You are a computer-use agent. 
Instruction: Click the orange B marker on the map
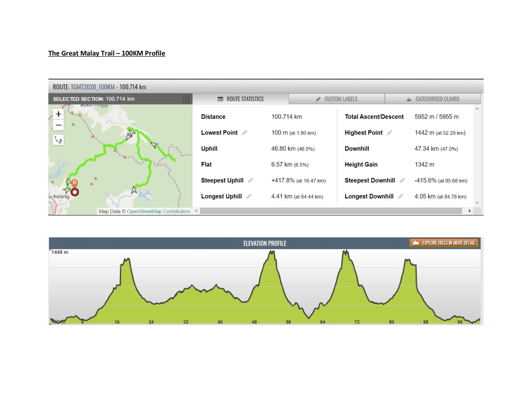pos(74,183)
